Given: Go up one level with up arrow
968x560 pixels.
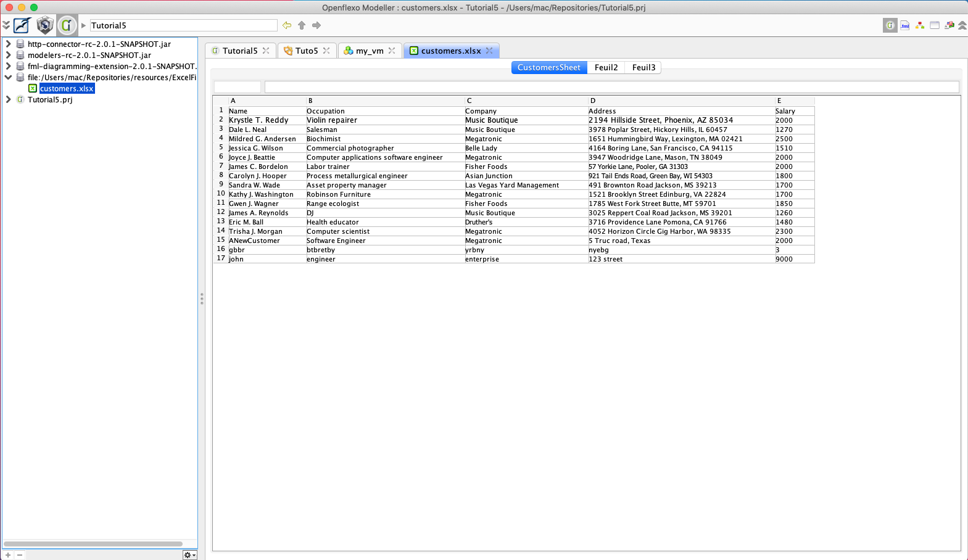Looking at the screenshot, I should coord(302,25).
